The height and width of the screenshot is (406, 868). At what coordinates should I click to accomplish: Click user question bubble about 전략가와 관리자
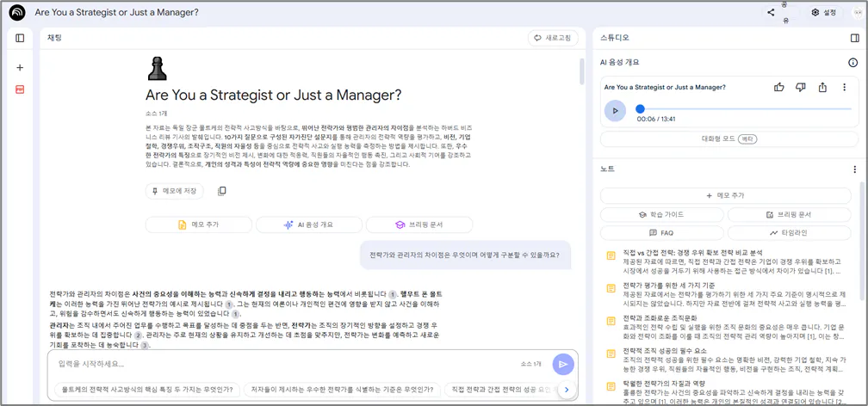point(464,255)
